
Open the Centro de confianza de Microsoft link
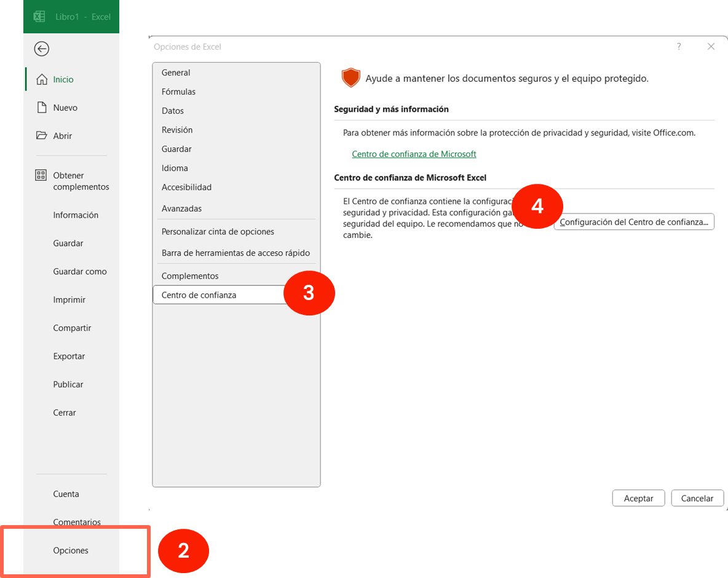click(x=414, y=154)
